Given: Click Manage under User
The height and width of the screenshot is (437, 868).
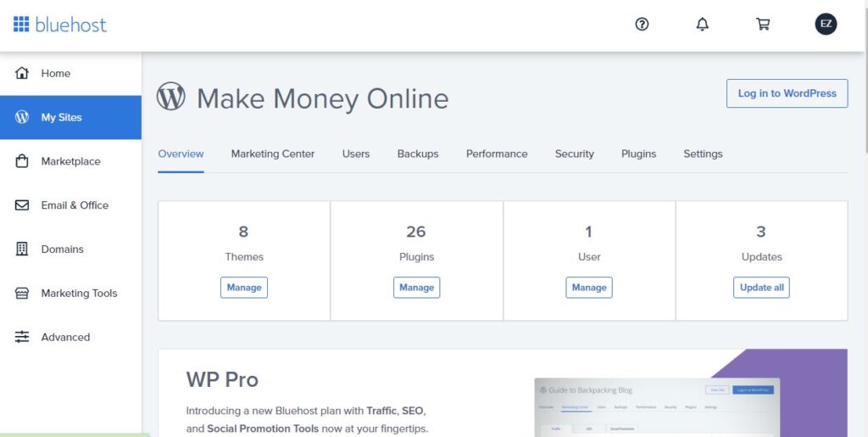Looking at the screenshot, I should tap(589, 288).
